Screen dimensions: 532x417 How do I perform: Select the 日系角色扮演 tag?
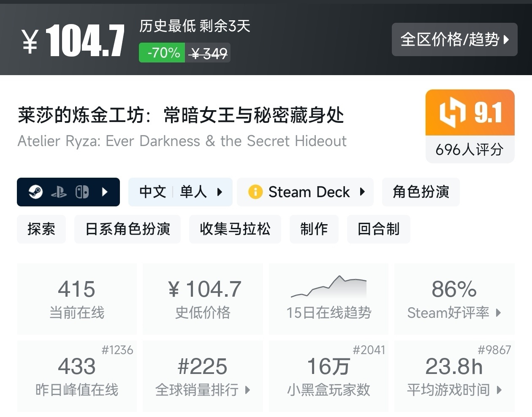click(128, 229)
